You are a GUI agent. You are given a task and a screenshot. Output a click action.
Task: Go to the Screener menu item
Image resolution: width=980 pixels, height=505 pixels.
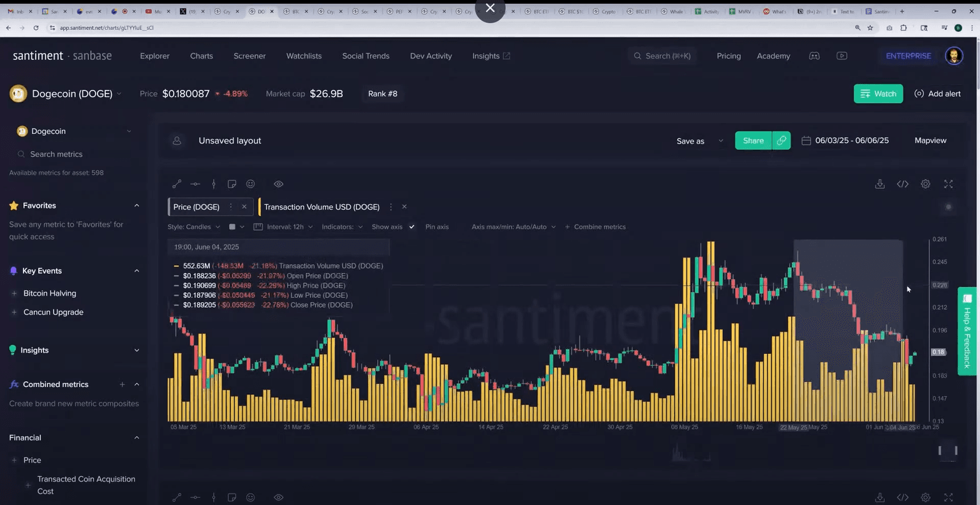coord(249,56)
